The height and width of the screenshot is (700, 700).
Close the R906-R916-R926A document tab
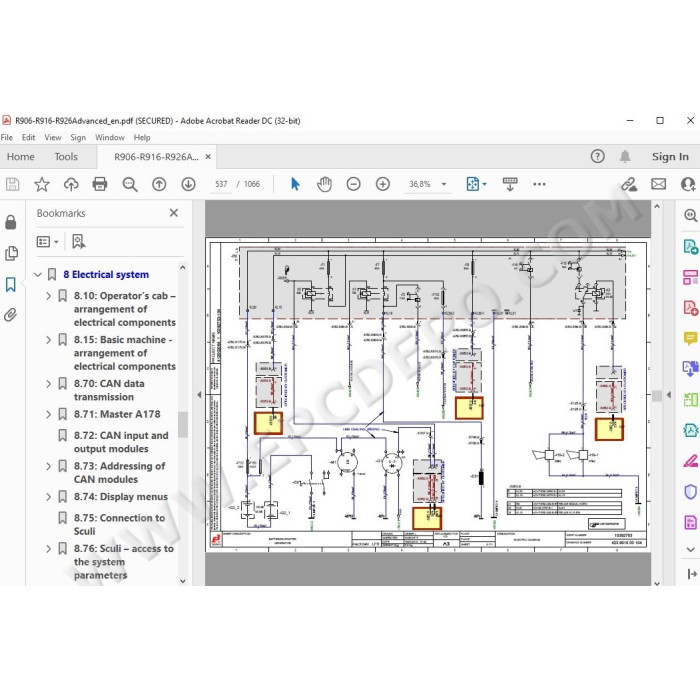point(208,157)
